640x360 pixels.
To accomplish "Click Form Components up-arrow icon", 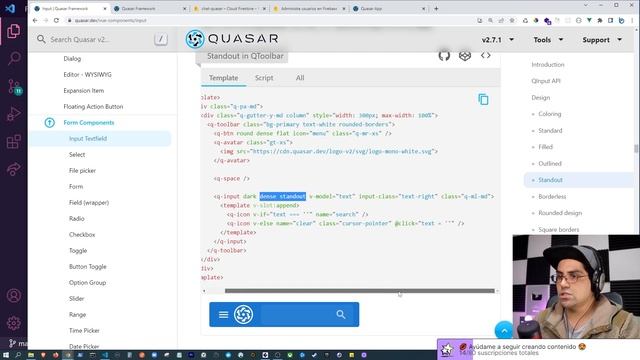I will point(49,122).
